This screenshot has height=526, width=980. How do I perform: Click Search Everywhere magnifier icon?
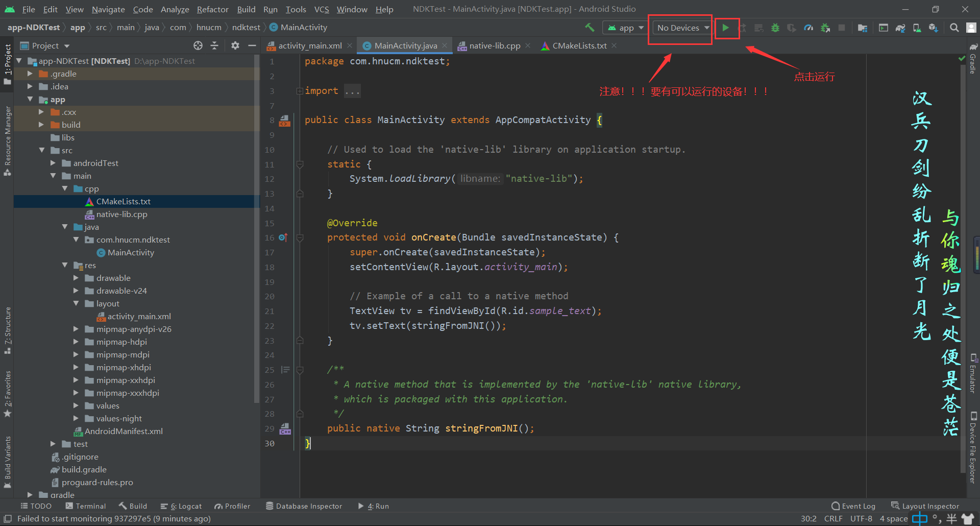pyautogui.click(x=954, y=28)
